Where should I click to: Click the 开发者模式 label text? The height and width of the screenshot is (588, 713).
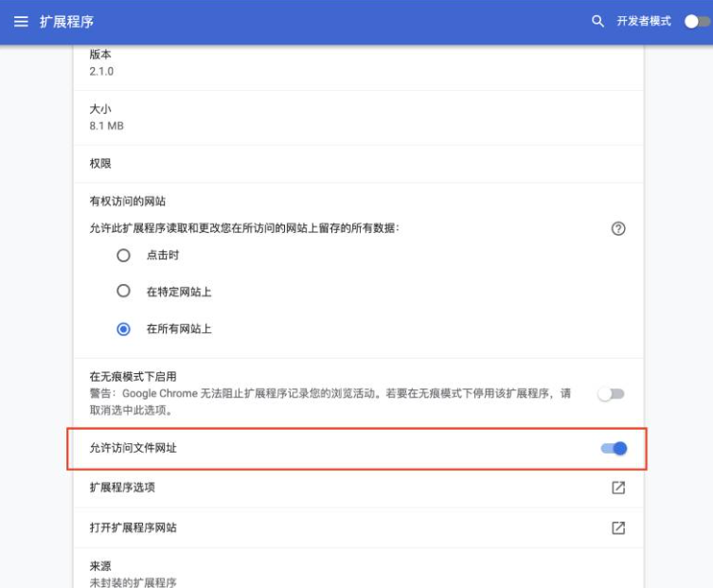[644, 21]
